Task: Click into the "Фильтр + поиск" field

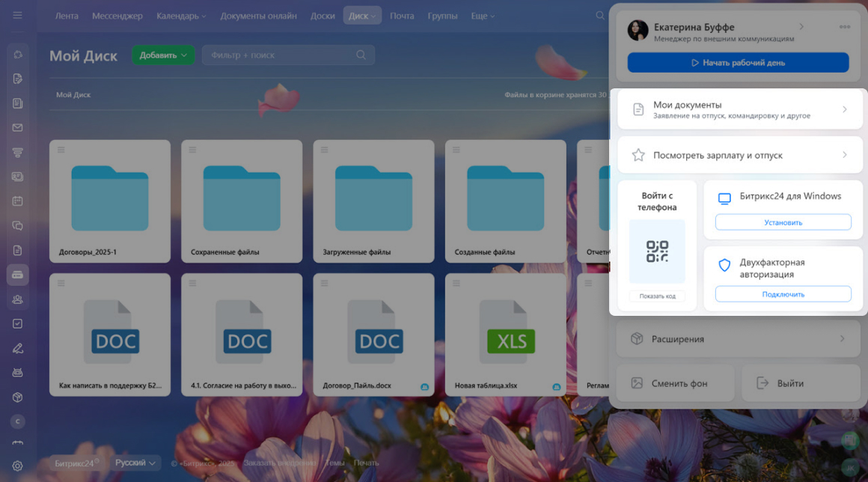Action: pyautogui.click(x=288, y=55)
